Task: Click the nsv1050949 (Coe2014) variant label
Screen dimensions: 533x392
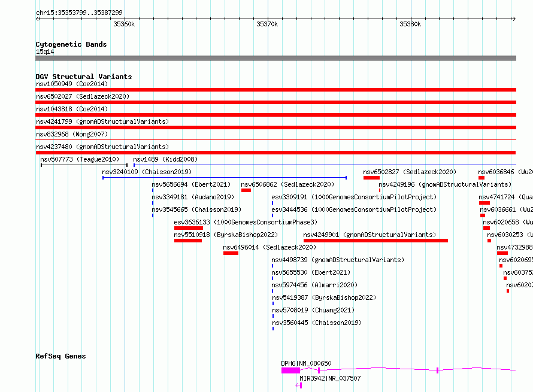Action: tap(72, 84)
